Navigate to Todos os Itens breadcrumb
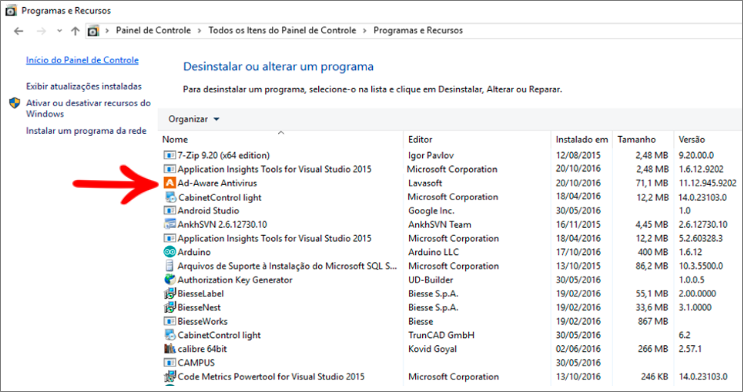This screenshot has width=743, height=392. pyautogui.click(x=282, y=30)
